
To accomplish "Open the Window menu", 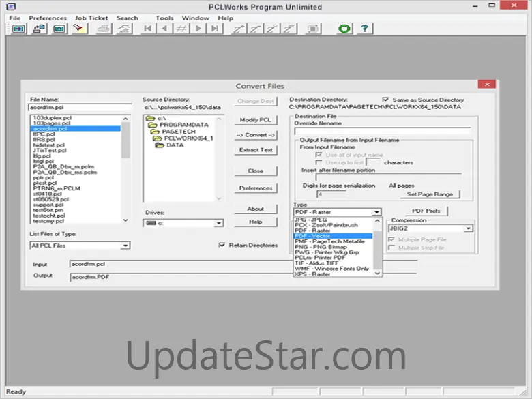I will 196,18.
